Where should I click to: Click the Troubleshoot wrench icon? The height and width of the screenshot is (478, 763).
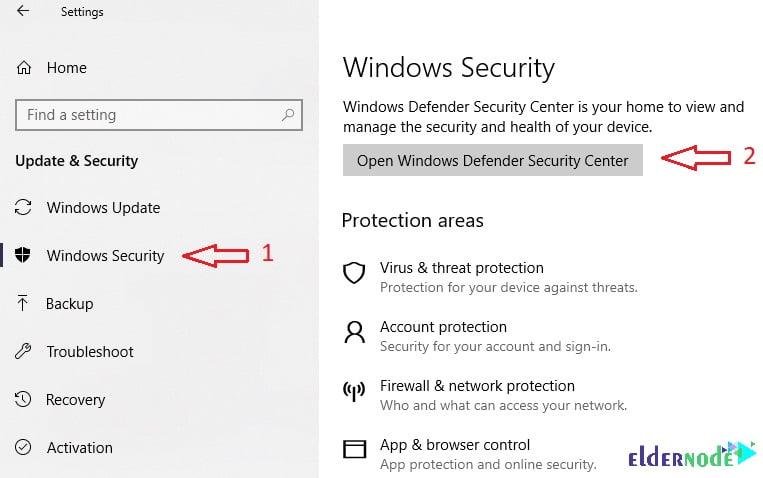tap(23, 351)
